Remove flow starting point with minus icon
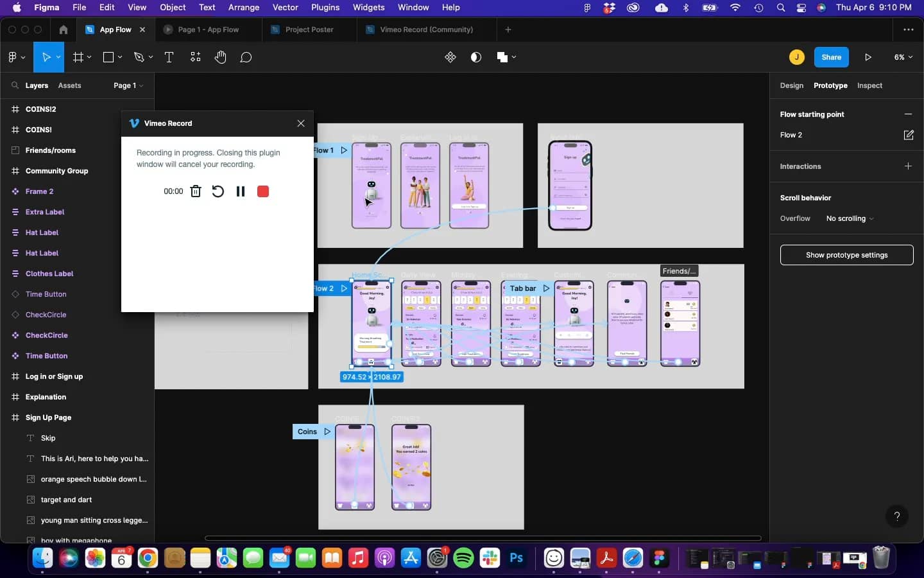The width and height of the screenshot is (924, 578). [908, 114]
